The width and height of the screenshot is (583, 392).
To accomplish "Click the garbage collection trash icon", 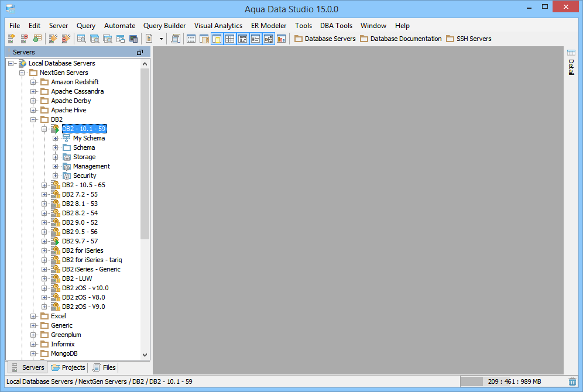I will [572, 381].
